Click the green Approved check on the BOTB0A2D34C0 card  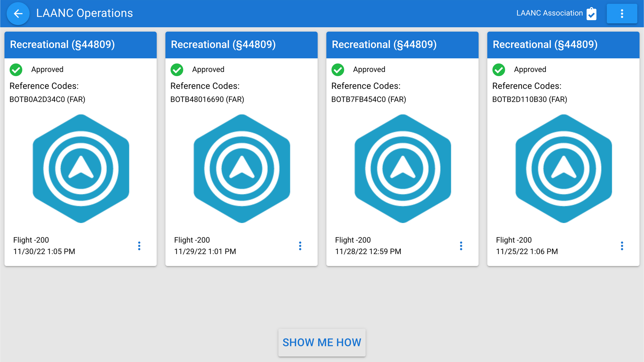point(16,70)
